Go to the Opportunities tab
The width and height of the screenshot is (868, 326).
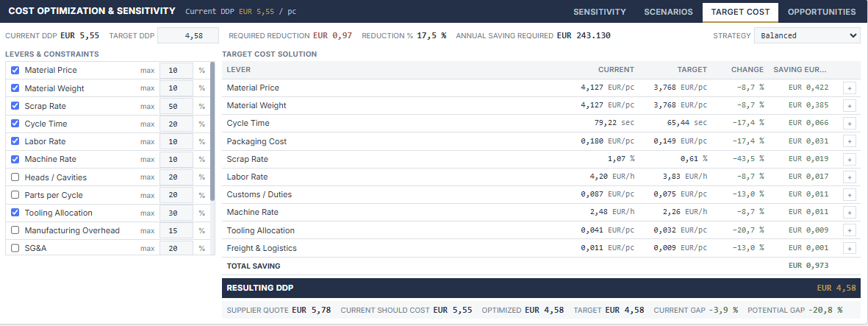(x=822, y=12)
